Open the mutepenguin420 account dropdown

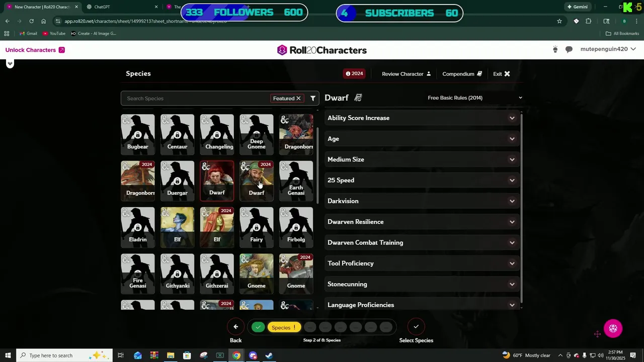608,49
